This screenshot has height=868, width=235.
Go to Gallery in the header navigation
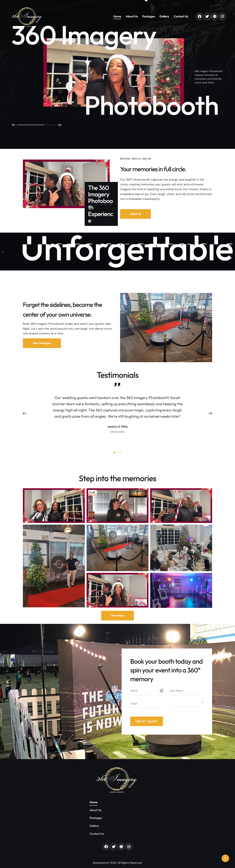pyautogui.click(x=164, y=16)
